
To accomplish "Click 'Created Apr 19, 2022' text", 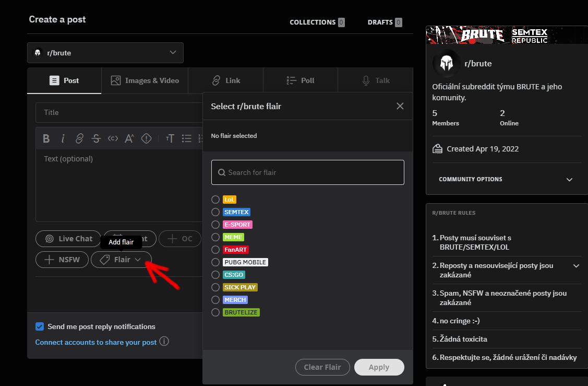I will click(x=483, y=149).
